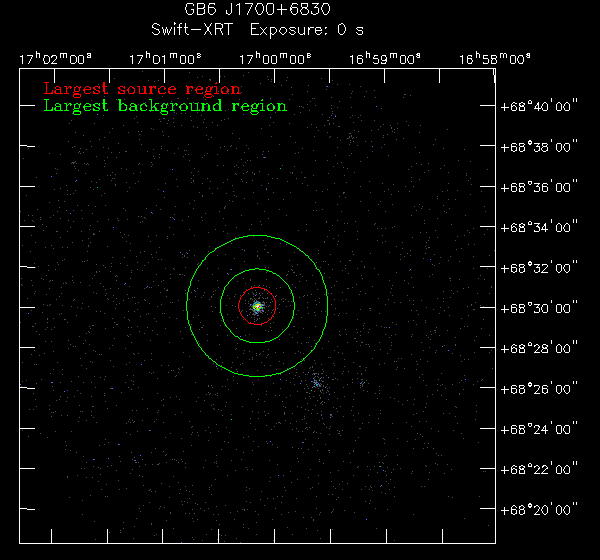Click the Exposure: 0 s text
Viewport: 600px width, 560px height.
pos(307,30)
